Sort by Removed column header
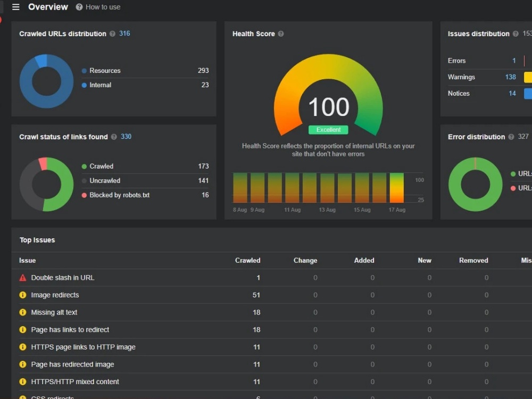The width and height of the screenshot is (532, 399). pyautogui.click(x=473, y=261)
